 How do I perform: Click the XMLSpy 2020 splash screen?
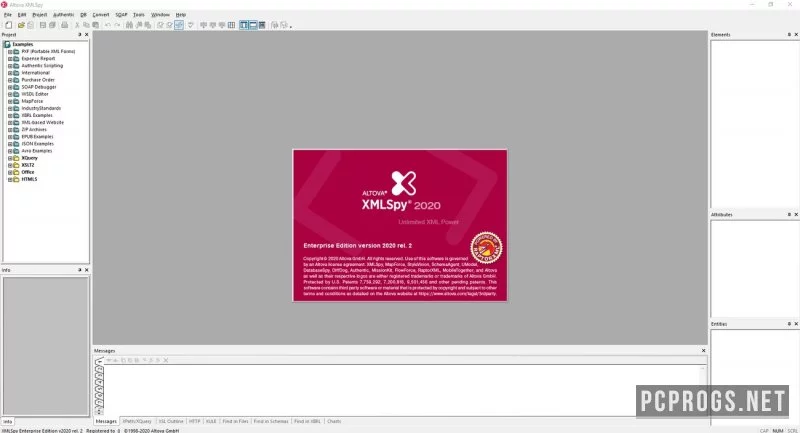pyautogui.click(x=400, y=225)
